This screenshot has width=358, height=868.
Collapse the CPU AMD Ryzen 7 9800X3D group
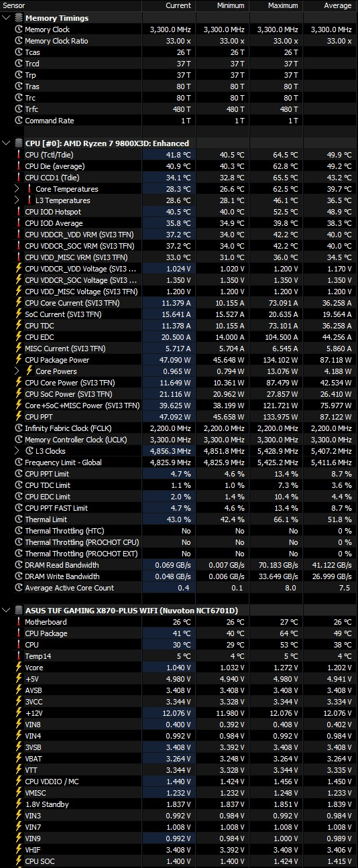coord(6,143)
